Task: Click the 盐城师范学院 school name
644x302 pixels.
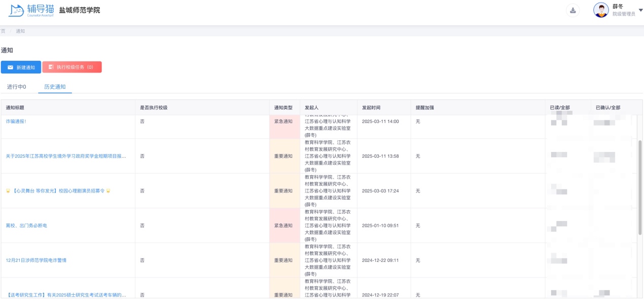Action: tap(80, 10)
